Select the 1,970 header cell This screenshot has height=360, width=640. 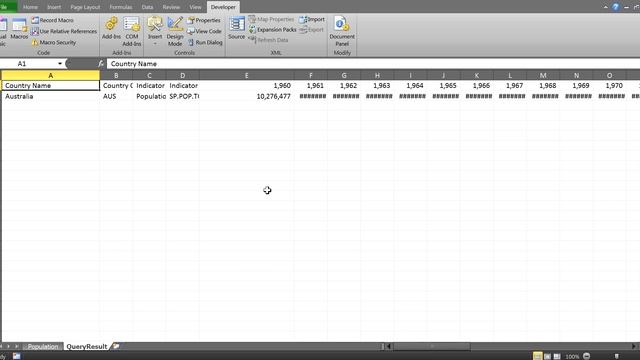point(609,86)
